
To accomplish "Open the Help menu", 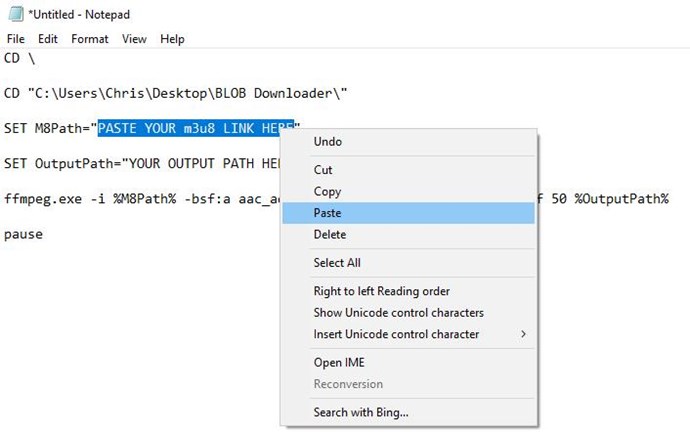I will click(x=172, y=39).
